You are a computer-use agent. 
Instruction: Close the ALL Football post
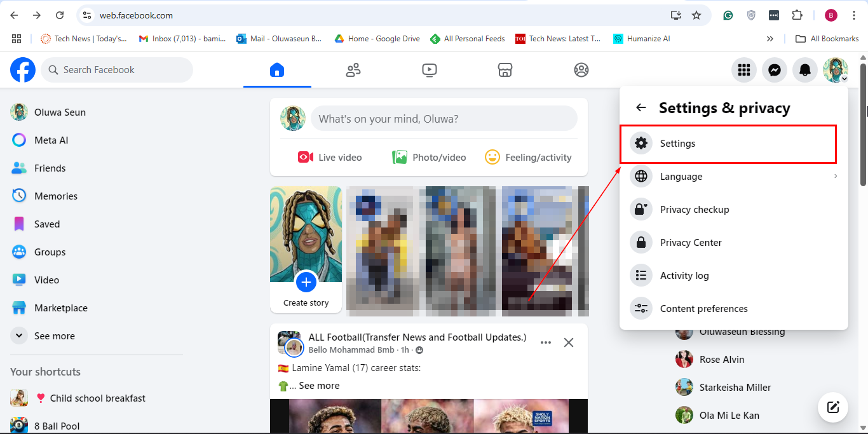pyautogui.click(x=569, y=342)
